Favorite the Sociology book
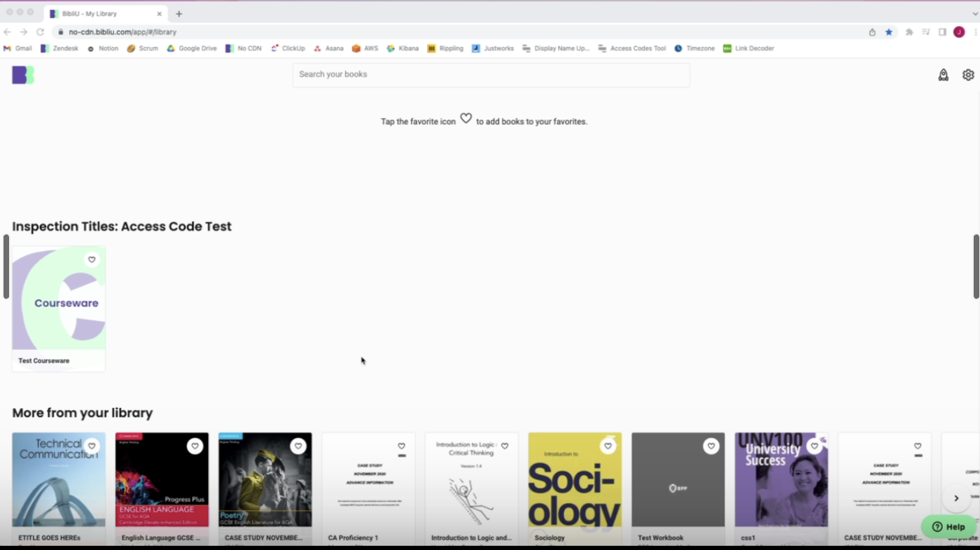Image resolution: width=980 pixels, height=550 pixels. [608, 446]
